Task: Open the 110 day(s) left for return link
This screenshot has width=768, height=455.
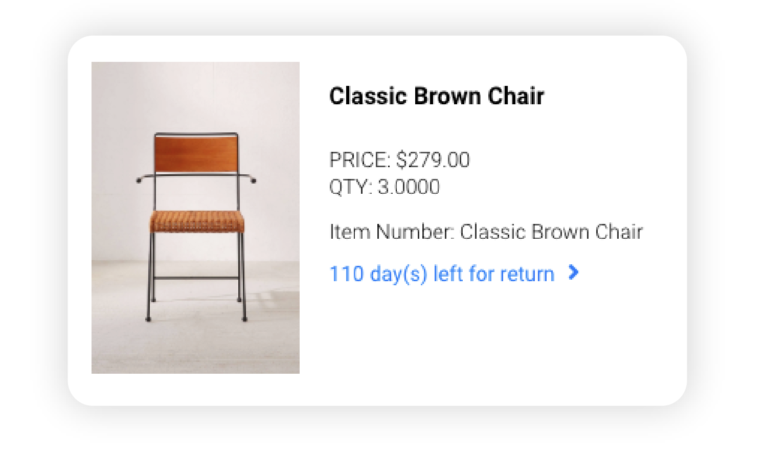Action: (x=442, y=274)
